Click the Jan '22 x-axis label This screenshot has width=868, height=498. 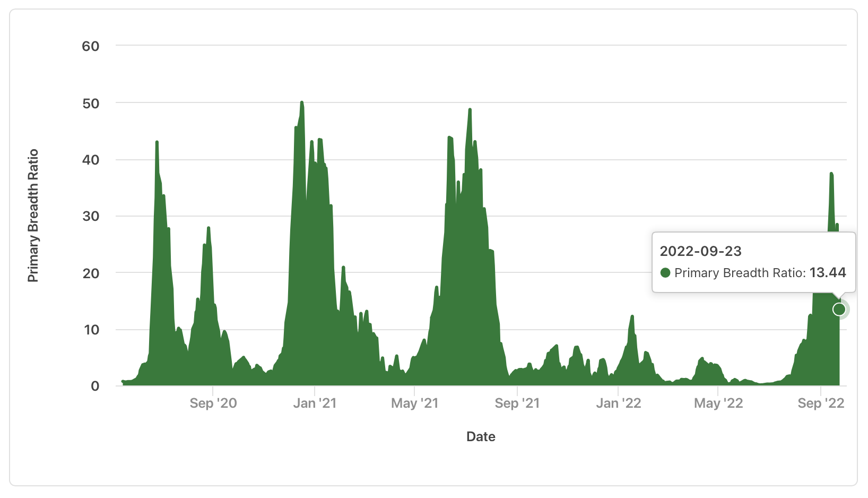[x=619, y=403]
